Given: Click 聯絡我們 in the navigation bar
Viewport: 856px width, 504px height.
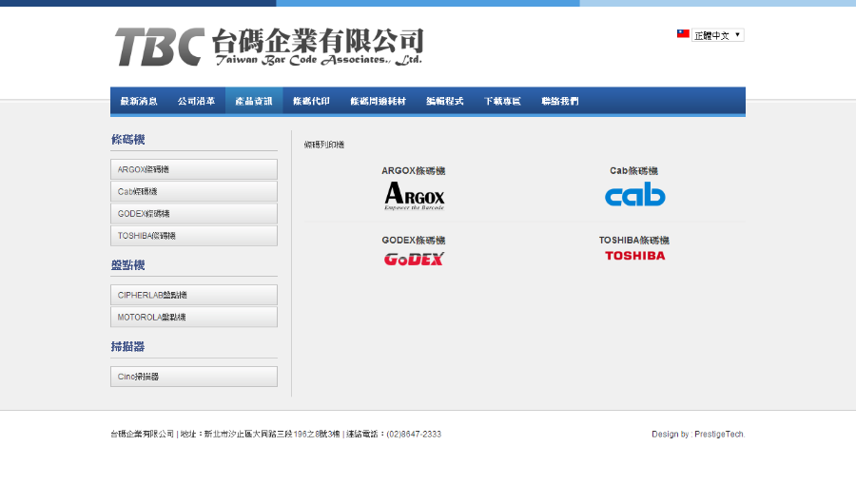Looking at the screenshot, I should [x=559, y=101].
